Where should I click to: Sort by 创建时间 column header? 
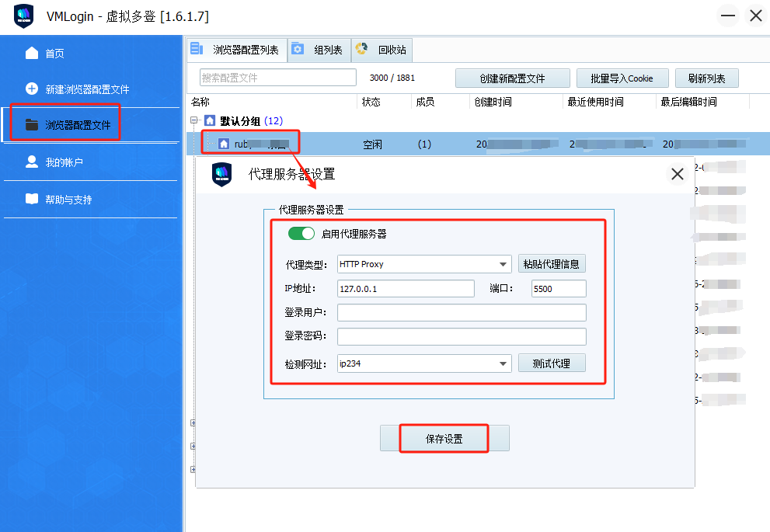tap(493, 102)
